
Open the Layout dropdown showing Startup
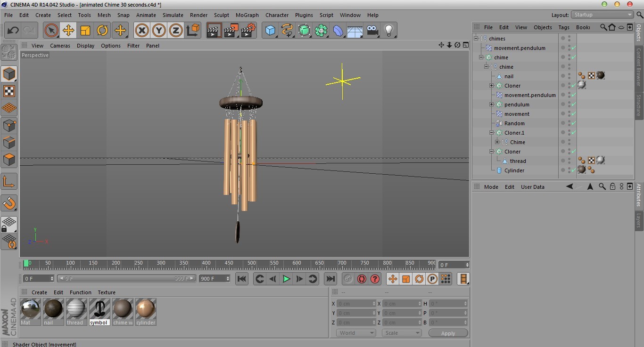click(x=602, y=15)
